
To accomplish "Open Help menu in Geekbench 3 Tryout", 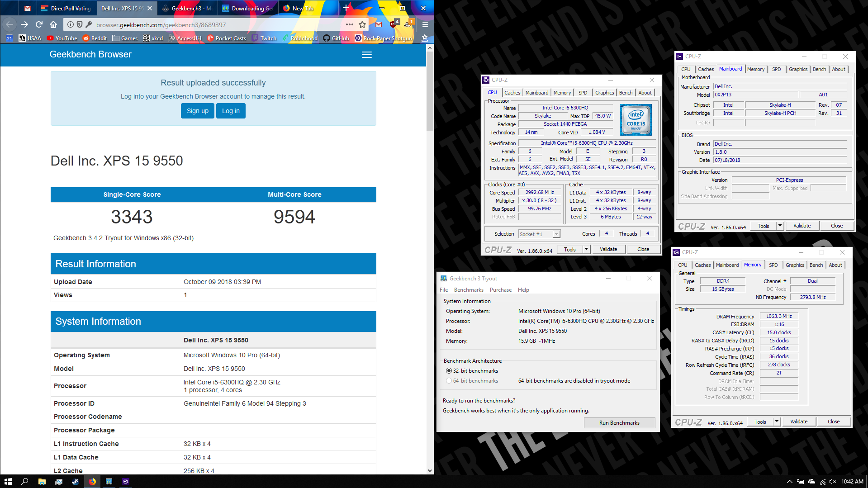I will click(x=523, y=290).
